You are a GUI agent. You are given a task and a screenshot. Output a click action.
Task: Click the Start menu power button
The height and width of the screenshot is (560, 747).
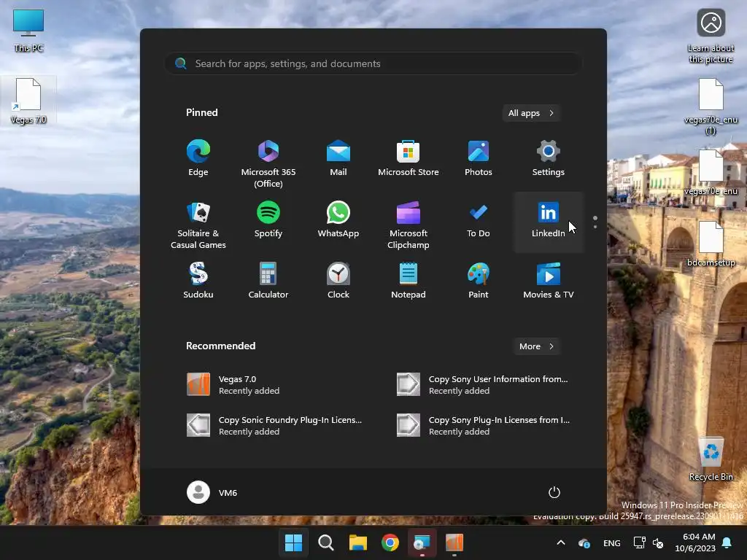pyautogui.click(x=554, y=492)
